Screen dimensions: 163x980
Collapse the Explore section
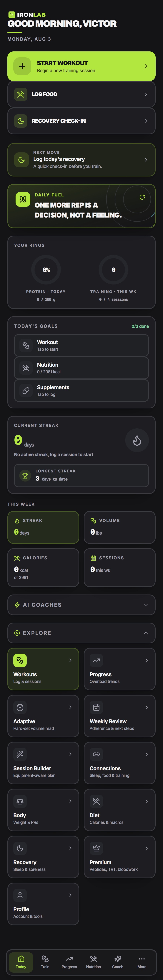click(x=81, y=633)
